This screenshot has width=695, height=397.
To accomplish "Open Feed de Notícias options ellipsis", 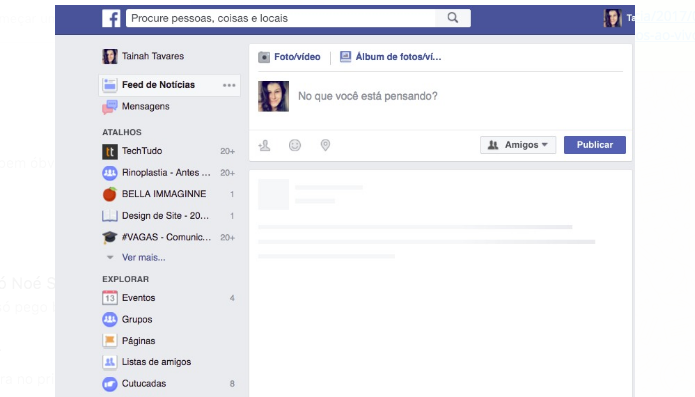I will [229, 85].
